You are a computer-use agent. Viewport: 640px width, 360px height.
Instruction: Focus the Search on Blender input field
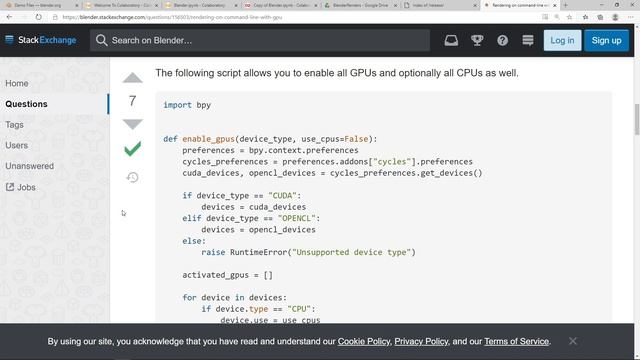point(260,40)
